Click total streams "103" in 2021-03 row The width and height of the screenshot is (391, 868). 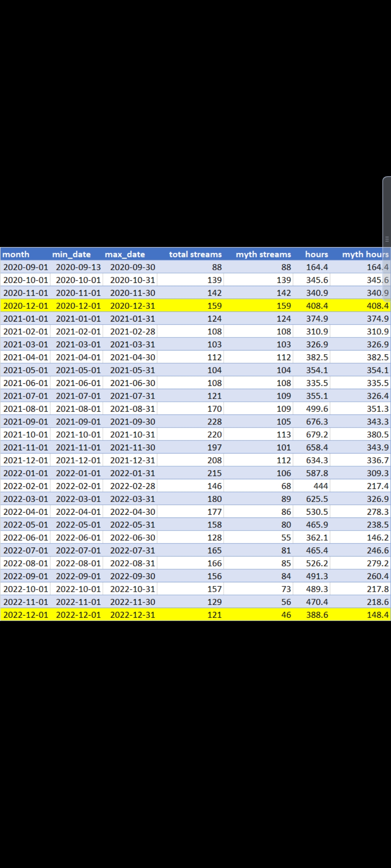(x=215, y=344)
